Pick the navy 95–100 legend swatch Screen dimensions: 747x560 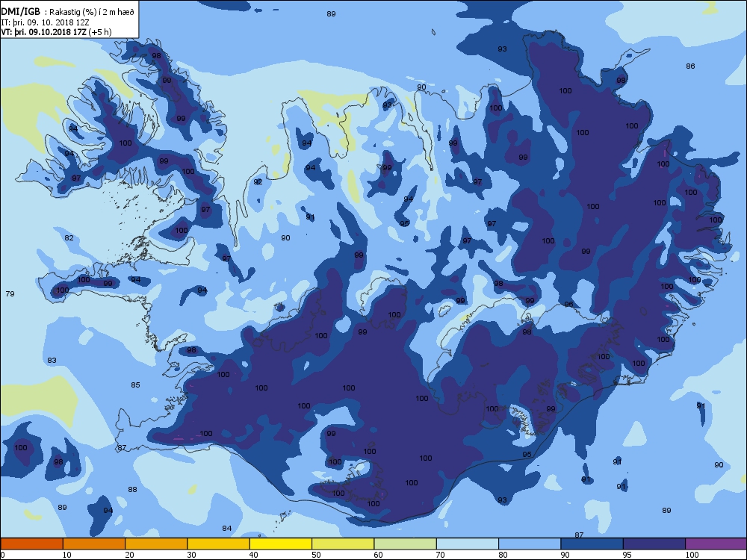[654, 544]
